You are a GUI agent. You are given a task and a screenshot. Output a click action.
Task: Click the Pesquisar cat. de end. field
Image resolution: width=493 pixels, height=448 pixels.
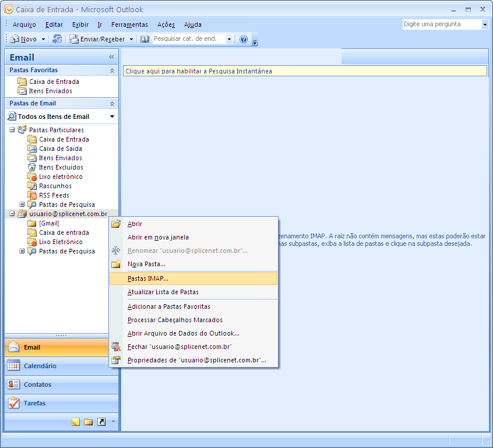click(189, 38)
